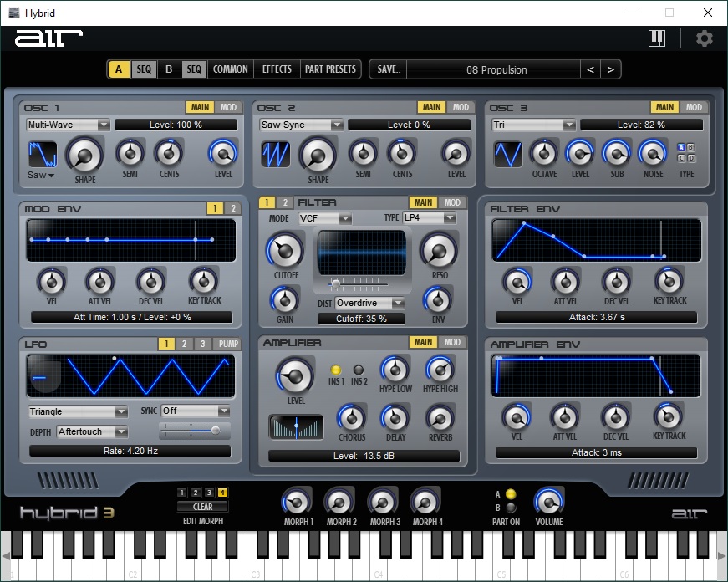Click the filter CUTOFF knob
The height and width of the screenshot is (582, 728).
285,250
